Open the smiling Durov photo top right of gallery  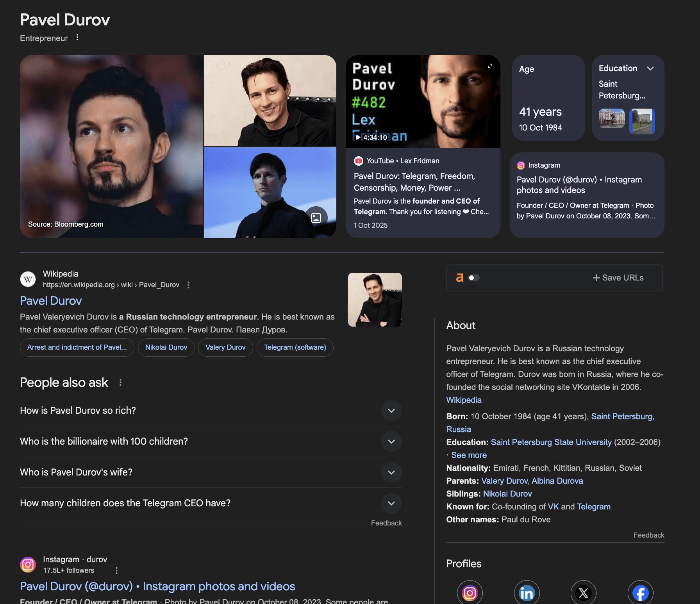270,100
